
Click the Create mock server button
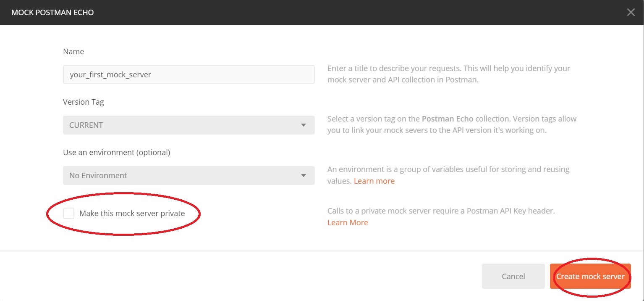590,277
